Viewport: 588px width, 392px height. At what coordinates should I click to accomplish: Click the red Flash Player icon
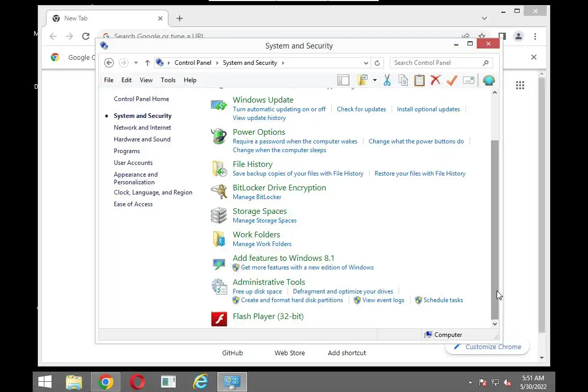pos(219,319)
